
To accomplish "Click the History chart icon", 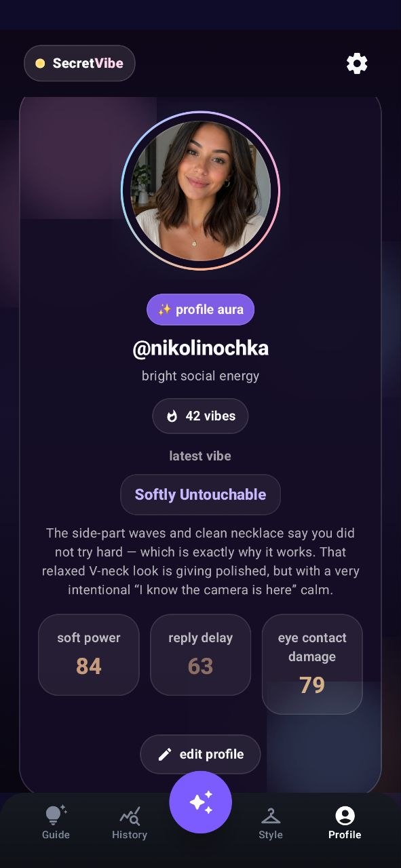I will click(x=130, y=815).
